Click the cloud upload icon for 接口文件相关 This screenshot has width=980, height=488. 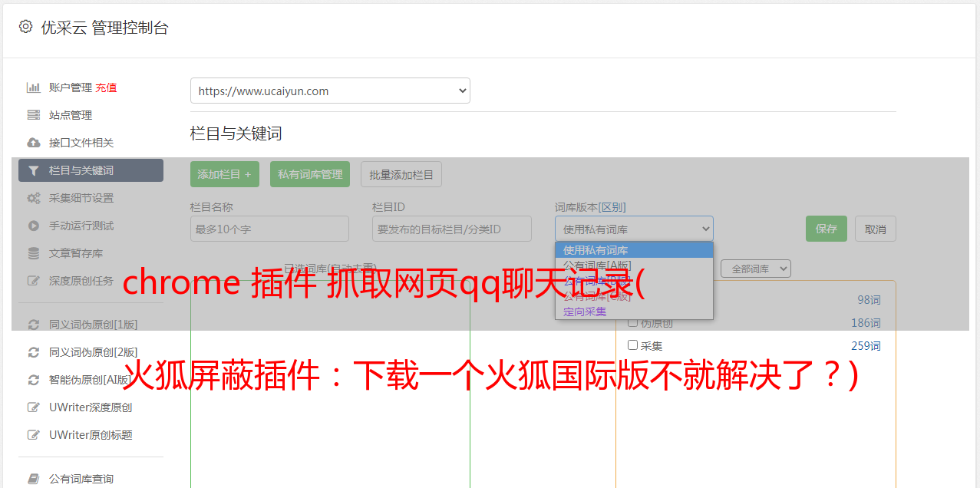click(x=33, y=143)
